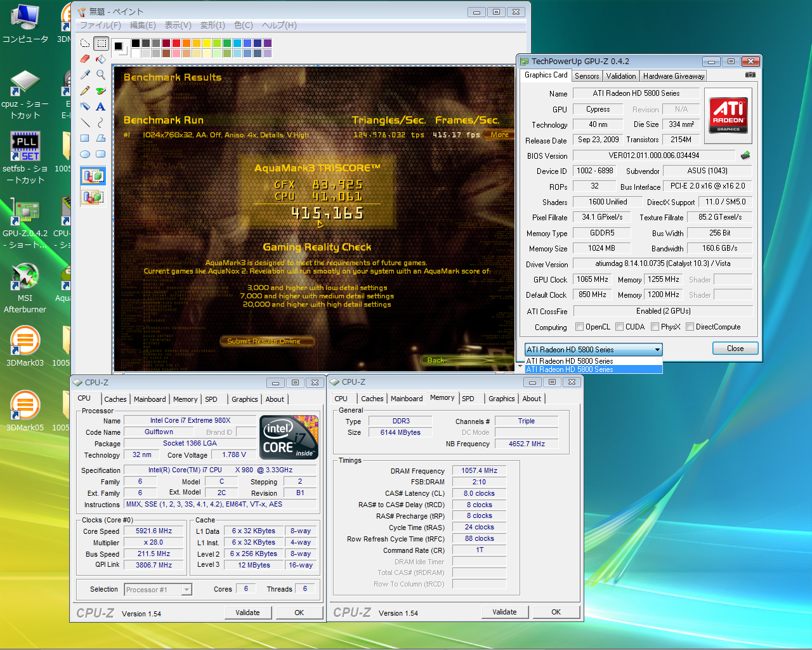The image size is (812, 650).
Task: Click the ATI Radeon logo in GPU-Z
Action: click(728, 115)
